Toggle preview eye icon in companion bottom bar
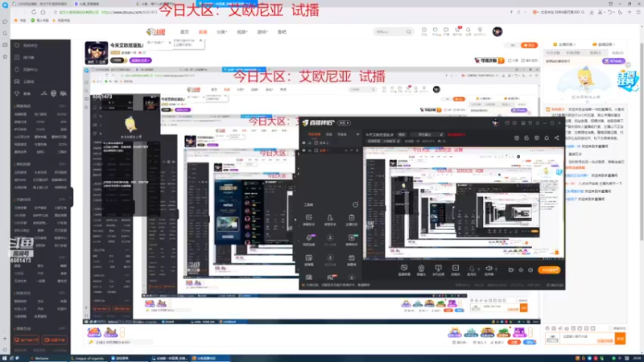This screenshot has width=644, height=362. (521, 270)
